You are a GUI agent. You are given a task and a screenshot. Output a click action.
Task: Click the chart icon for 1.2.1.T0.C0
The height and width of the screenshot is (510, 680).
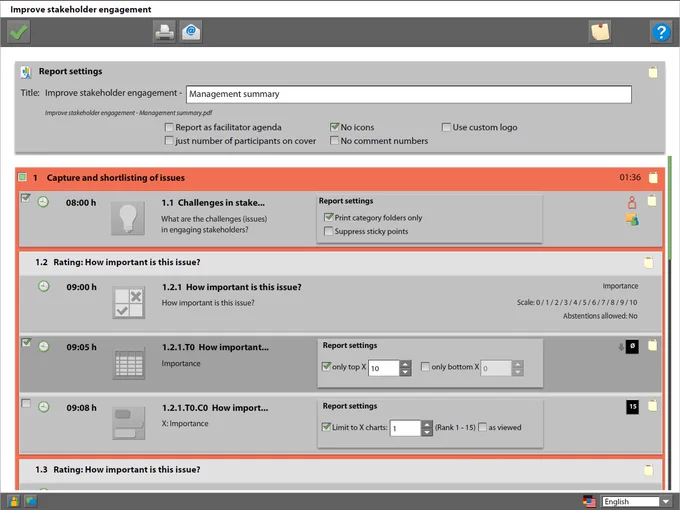(128, 423)
